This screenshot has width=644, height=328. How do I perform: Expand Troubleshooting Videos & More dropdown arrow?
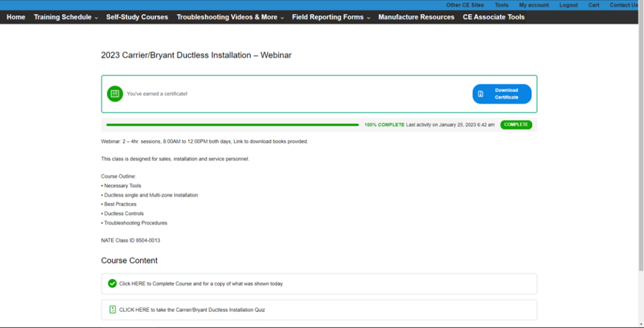tap(282, 18)
